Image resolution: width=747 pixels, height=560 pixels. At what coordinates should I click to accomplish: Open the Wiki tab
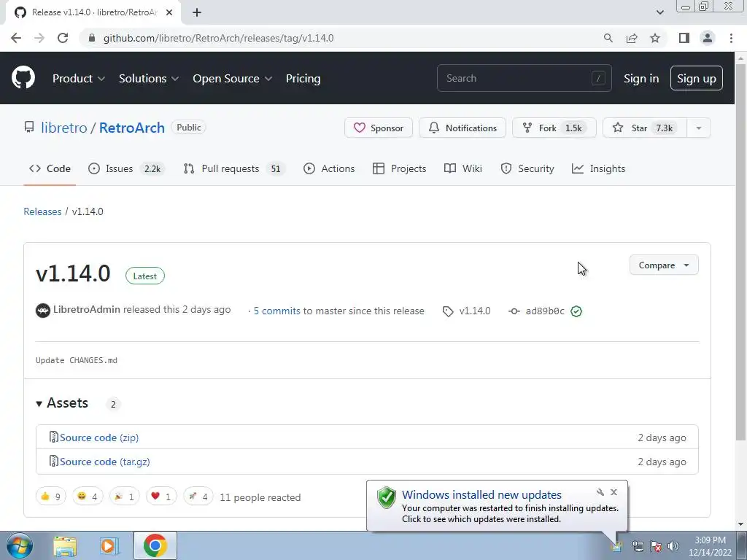pyautogui.click(x=463, y=168)
